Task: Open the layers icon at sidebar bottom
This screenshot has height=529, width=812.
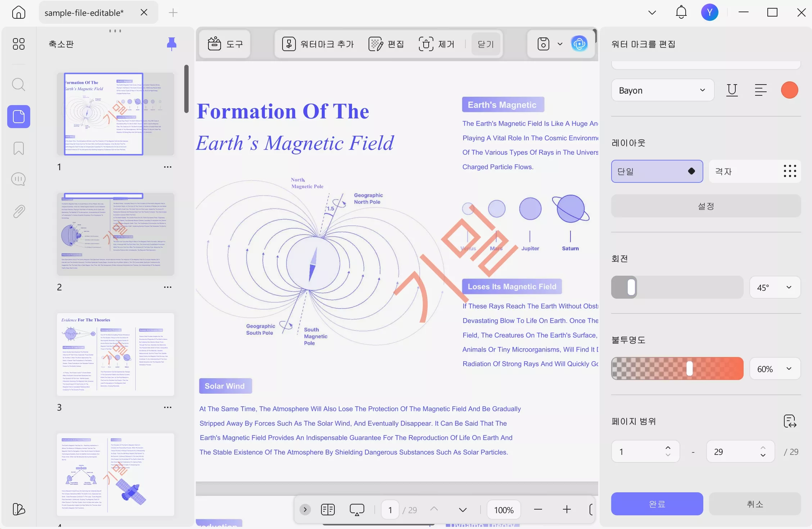Action: [18, 509]
